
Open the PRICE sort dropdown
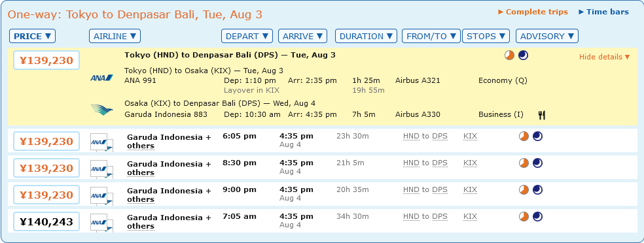pyautogui.click(x=33, y=36)
